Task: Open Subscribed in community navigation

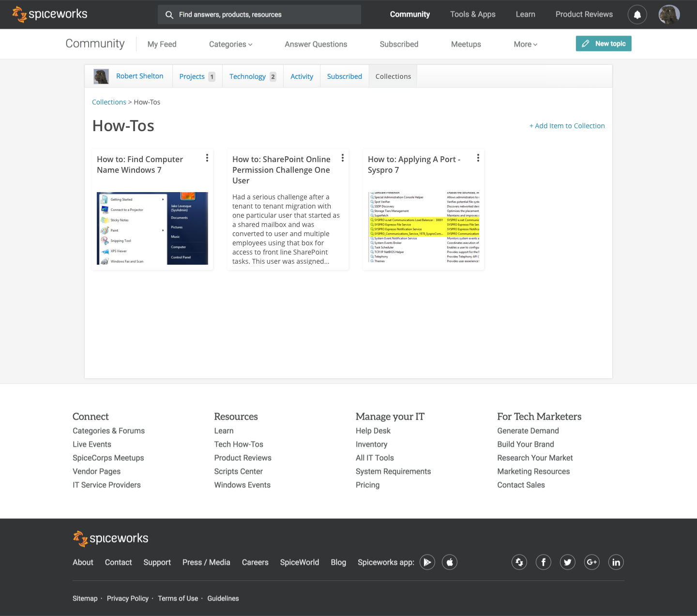Action: tap(399, 44)
